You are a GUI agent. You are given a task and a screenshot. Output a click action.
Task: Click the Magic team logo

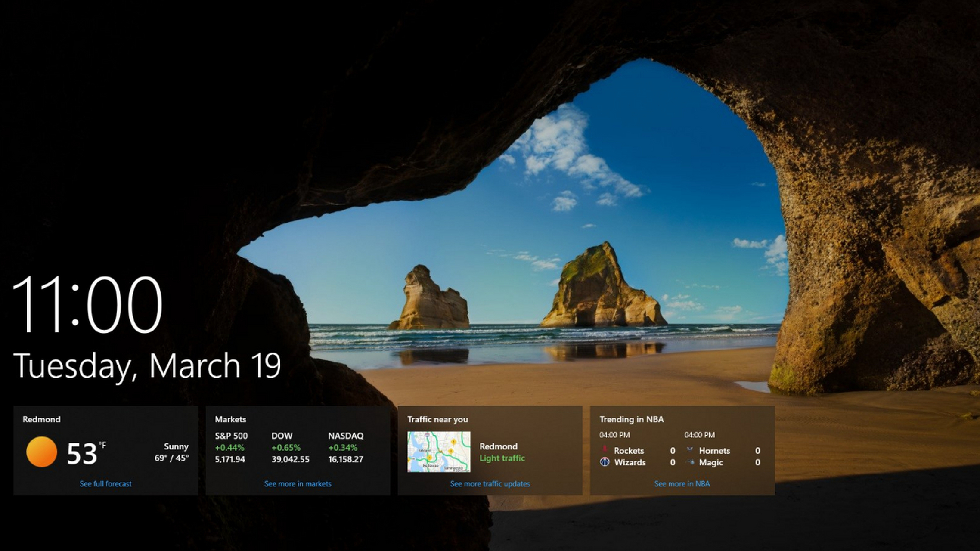pyautogui.click(x=690, y=462)
